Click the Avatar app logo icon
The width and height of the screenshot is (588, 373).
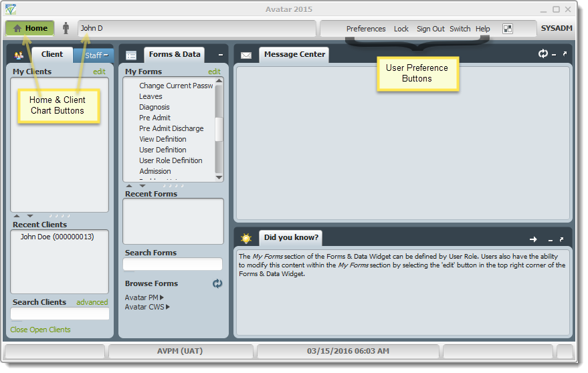click(11, 9)
